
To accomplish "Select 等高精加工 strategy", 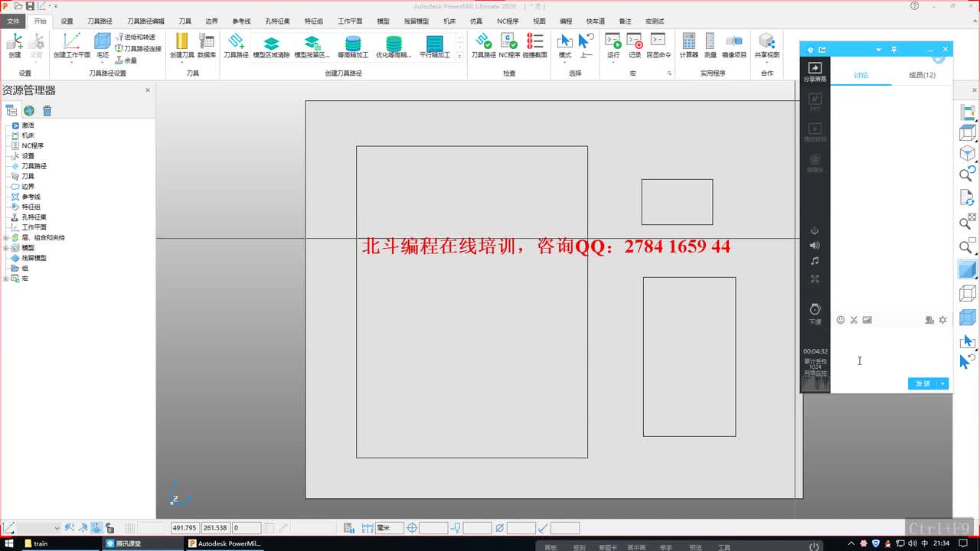I will click(x=352, y=47).
